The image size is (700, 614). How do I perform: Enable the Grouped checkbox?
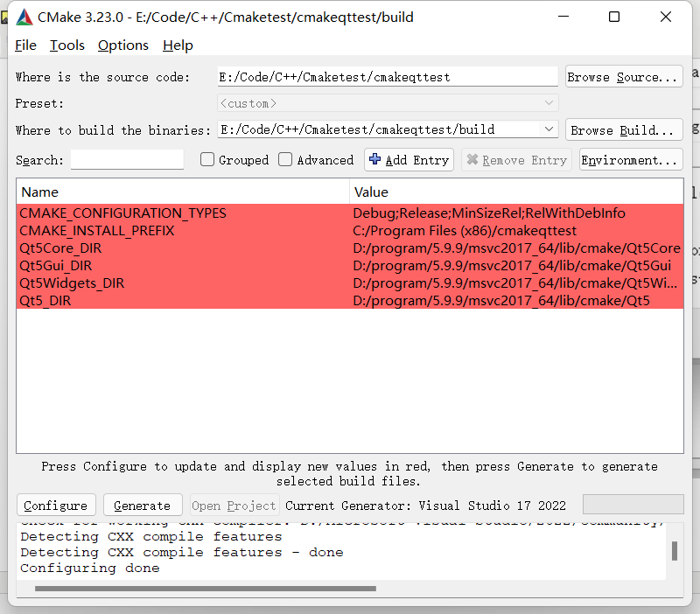pos(207,159)
